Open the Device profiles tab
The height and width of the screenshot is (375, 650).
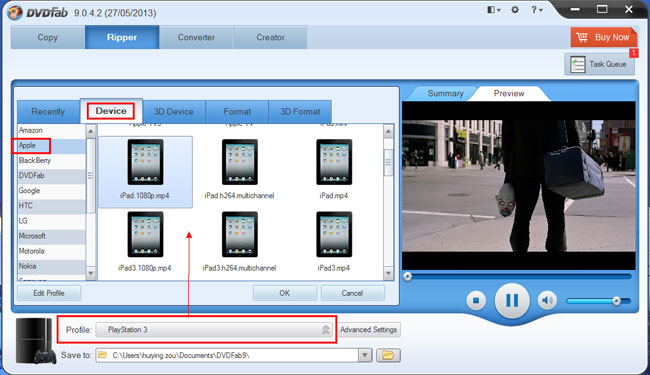[111, 111]
